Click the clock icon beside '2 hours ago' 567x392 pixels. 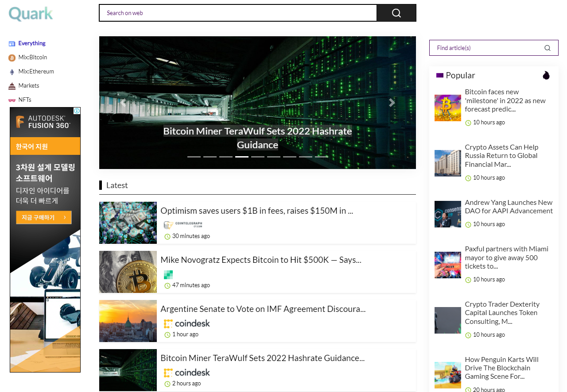(167, 384)
